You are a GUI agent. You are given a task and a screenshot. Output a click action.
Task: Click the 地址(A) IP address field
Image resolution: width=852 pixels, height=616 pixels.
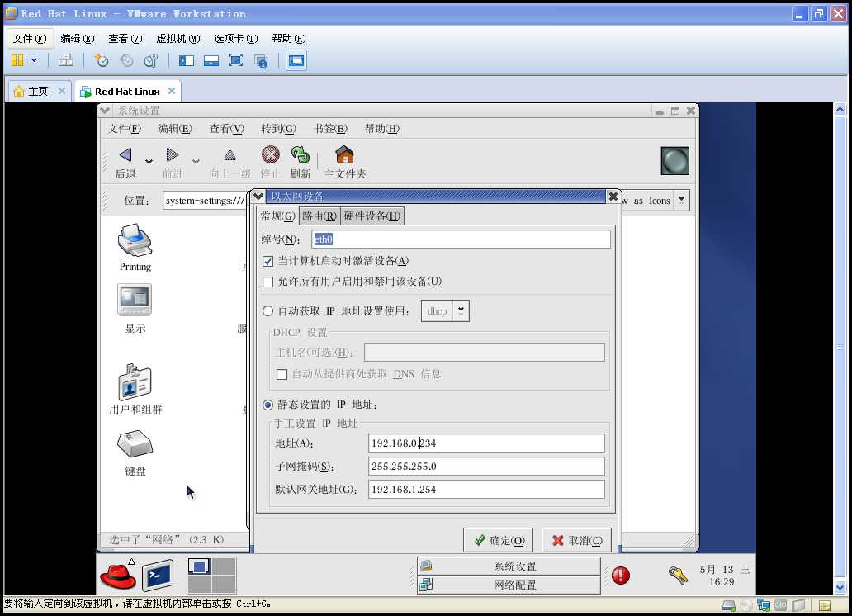[486, 443]
